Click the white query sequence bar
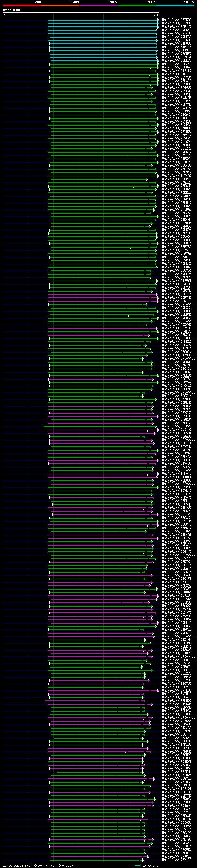Screen dimensions: 197x868 click(x=81, y=12)
